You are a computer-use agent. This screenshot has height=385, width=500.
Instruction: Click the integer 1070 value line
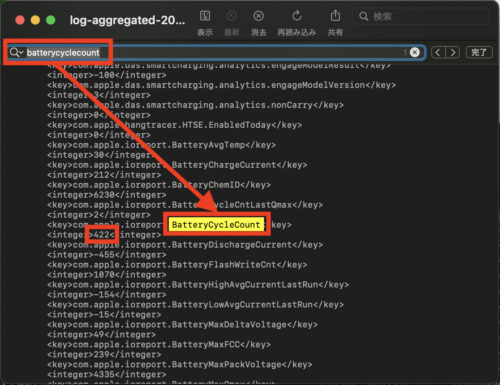click(x=107, y=275)
